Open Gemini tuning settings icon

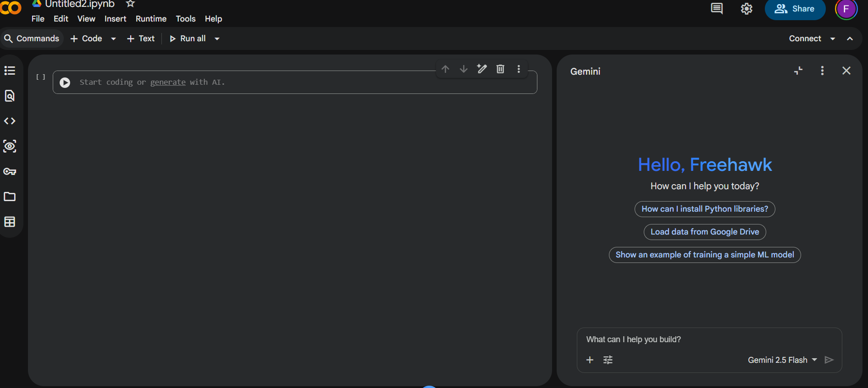coord(608,360)
